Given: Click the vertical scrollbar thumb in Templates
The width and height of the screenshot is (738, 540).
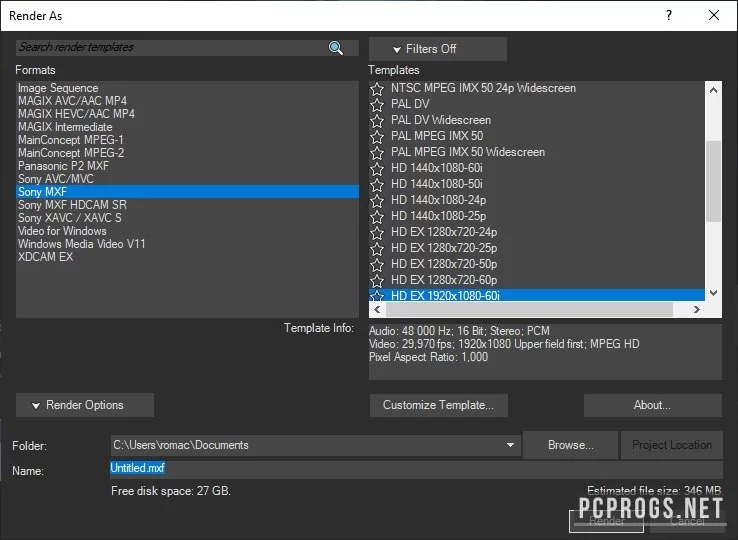Looking at the screenshot, I should 714,181.
